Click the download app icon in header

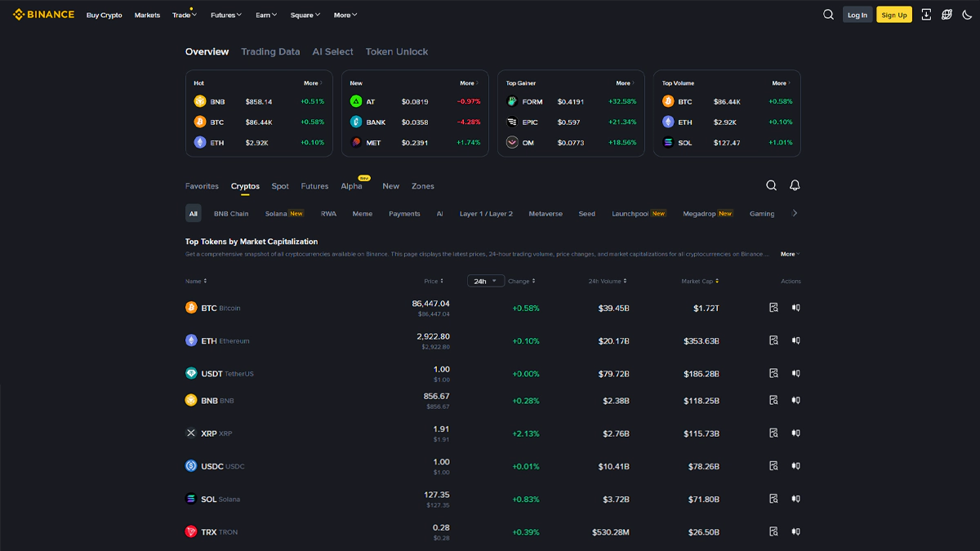point(926,15)
